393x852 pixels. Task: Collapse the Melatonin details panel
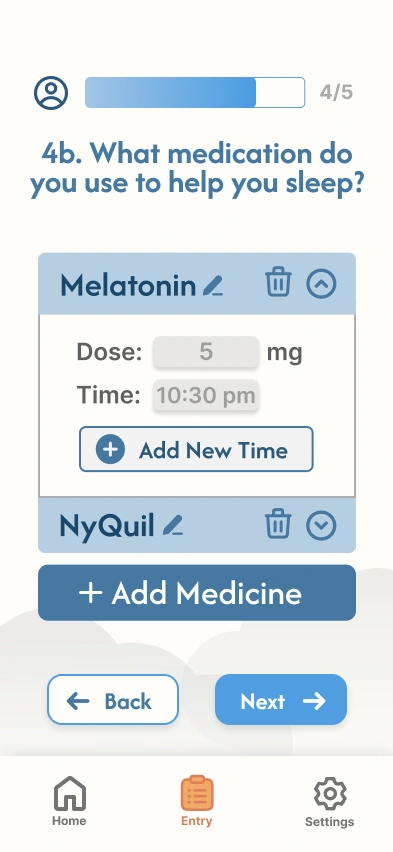(x=321, y=284)
